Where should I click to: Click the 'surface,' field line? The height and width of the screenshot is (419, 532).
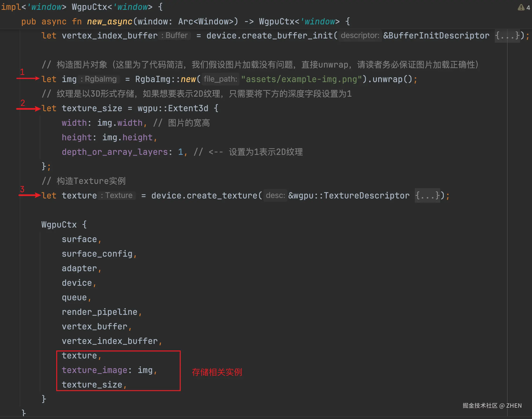[81, 240]
